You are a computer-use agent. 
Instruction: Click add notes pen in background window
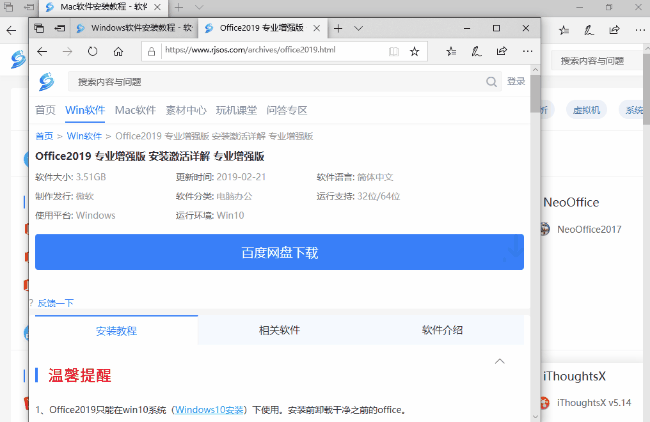(x=589, y=30)
